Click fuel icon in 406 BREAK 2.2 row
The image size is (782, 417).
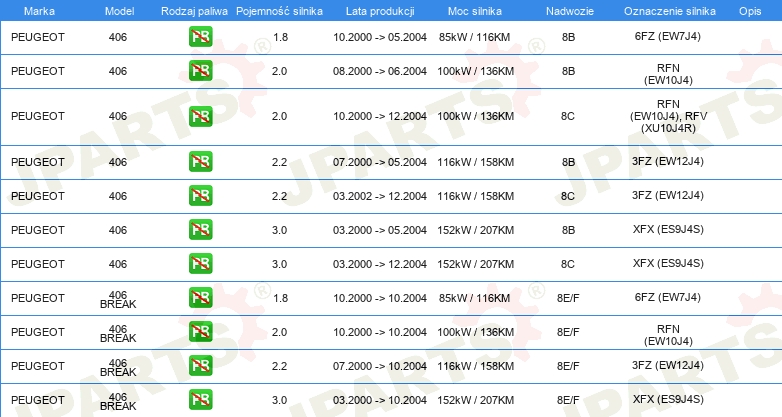(x=200, y=365)
